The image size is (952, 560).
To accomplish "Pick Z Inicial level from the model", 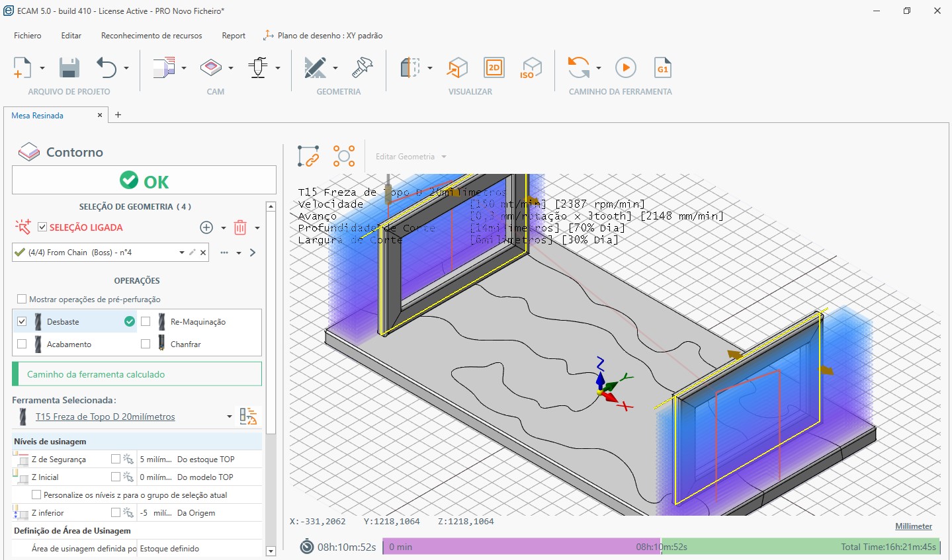I will point(128,477).
